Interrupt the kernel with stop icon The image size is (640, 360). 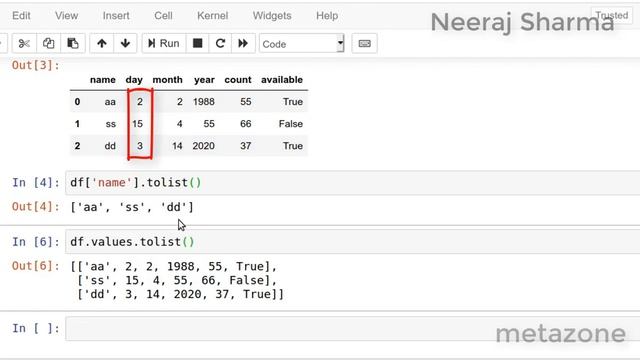pos(198,43)
